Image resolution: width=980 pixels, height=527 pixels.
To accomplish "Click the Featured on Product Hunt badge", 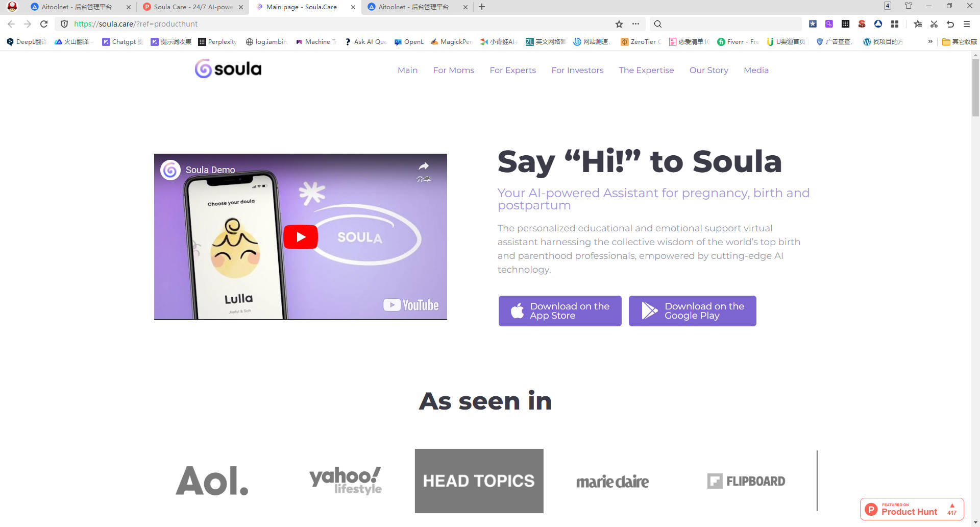I will [x=912, y=509].
